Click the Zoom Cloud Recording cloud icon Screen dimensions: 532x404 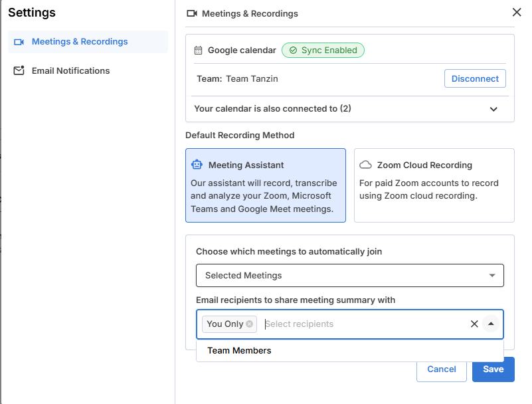coord(365,165)
